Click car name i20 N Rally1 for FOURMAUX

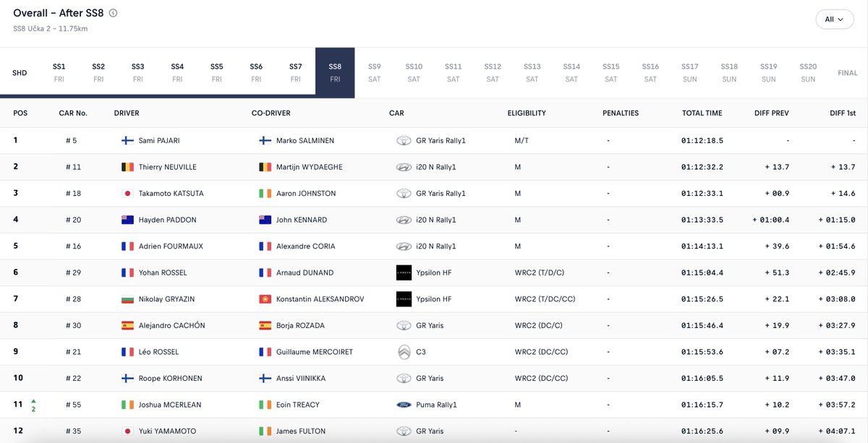pos(437,246)
